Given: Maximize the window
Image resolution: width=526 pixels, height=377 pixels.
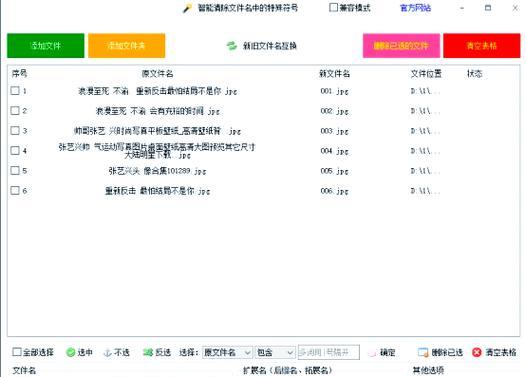Looking at the screenshot, I should coord(488,8).
